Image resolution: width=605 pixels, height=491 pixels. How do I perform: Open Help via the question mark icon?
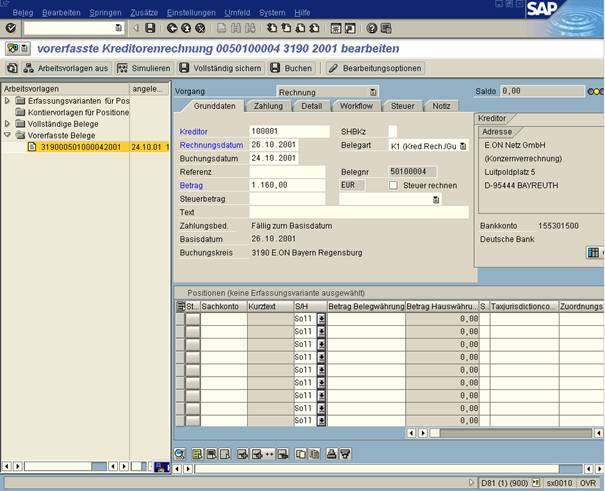click(x=372, y=28)
